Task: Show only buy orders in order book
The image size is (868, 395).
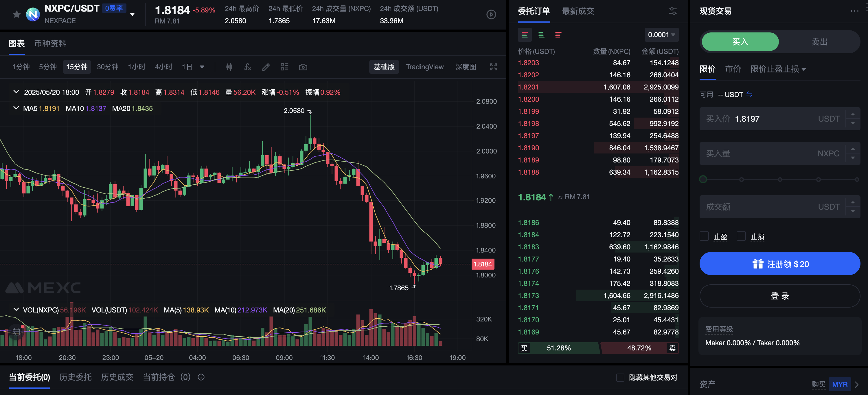Action: coord(541,35)
